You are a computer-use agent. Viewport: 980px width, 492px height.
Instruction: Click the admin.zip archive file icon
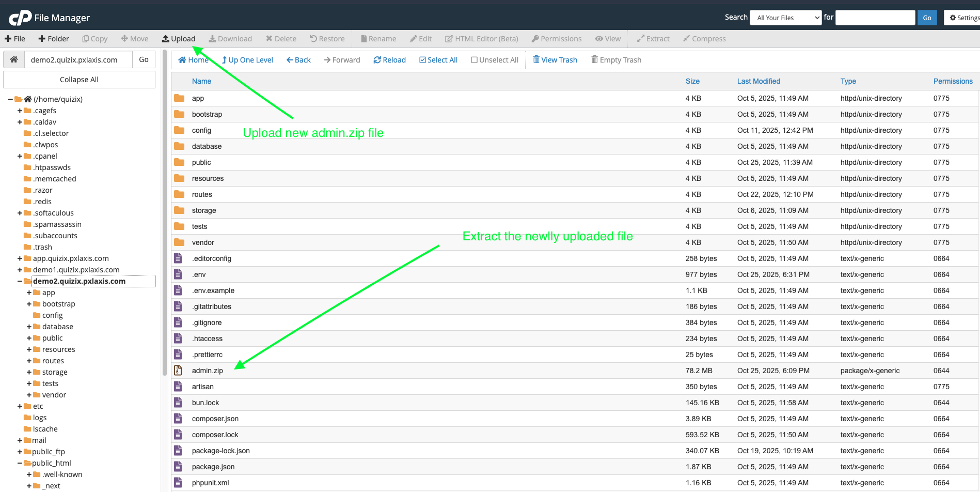[x=178, y=371]
